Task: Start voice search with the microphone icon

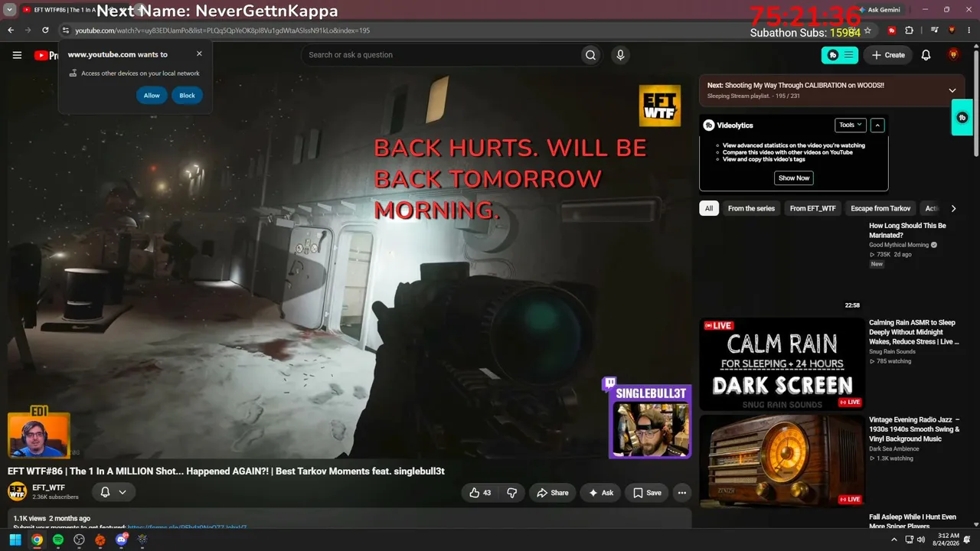Action: tap(620, 55)
